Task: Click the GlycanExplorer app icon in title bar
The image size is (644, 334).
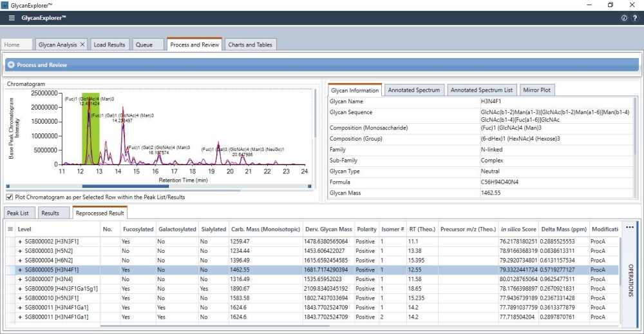Action: coord(5,5)
